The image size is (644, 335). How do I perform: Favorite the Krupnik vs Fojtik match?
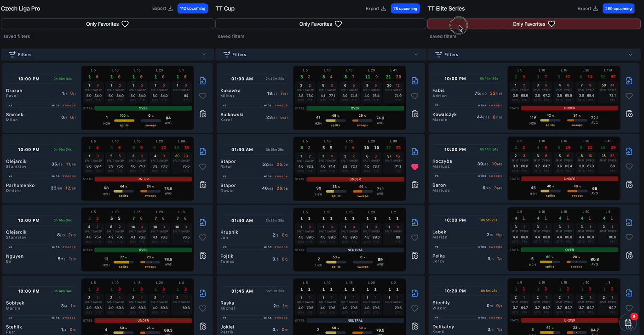pos(415,238)
